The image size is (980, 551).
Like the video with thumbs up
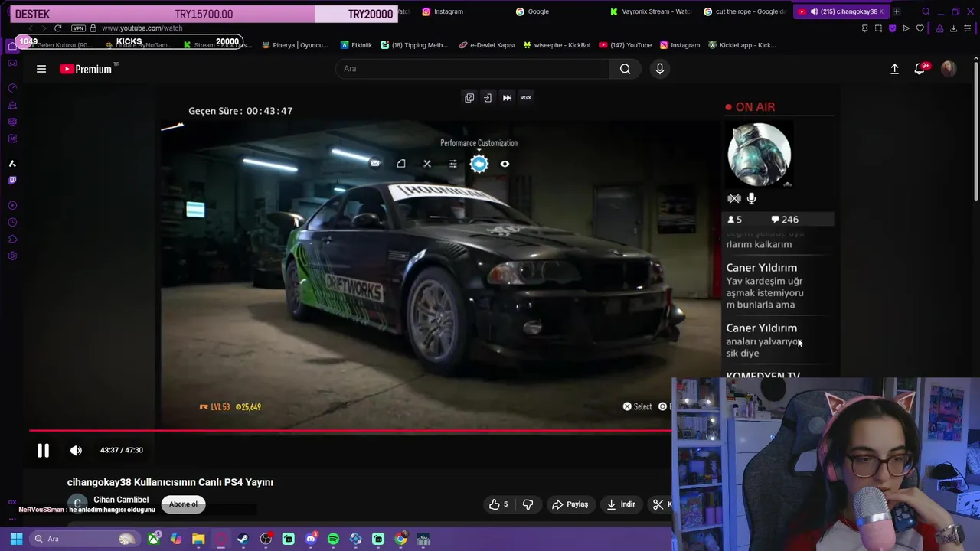pos(498,504)
